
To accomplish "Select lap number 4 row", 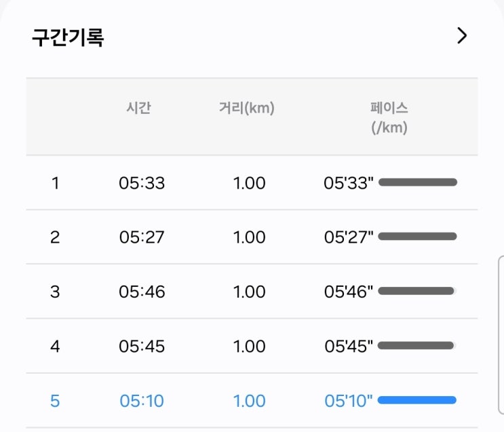I will [x=55, y=346].
